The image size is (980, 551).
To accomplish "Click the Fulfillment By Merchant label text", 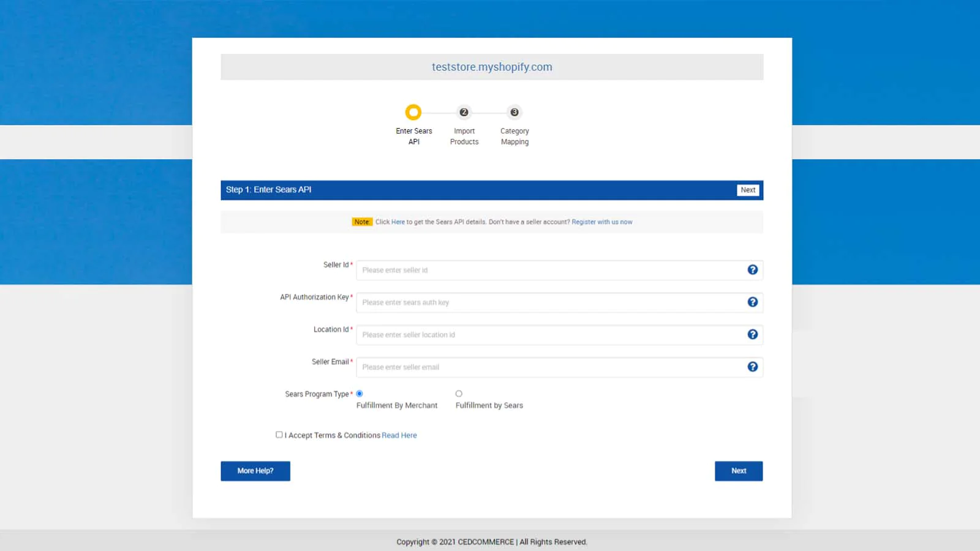I will 397,405.
